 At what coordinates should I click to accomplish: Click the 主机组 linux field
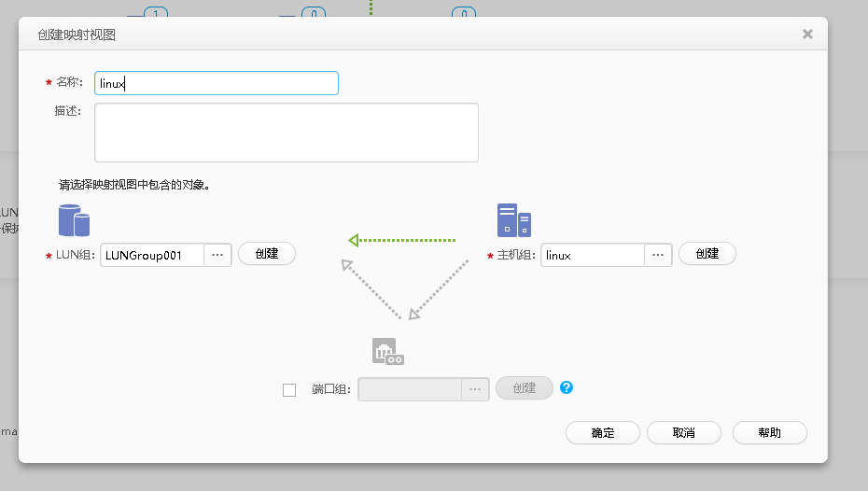593,255
